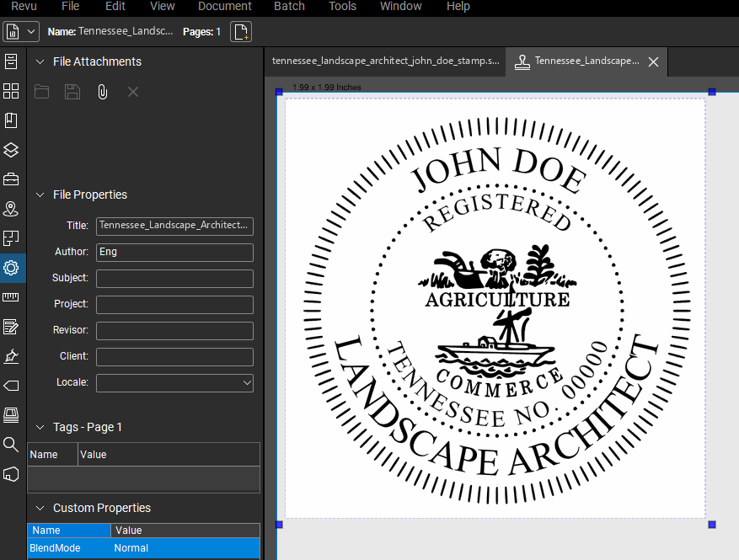Switch to tennessee_landscape_architect_john_doe_stamp tab
This screenshot has width=739, height=560.
pyautogui.click(x=385, y=61)
